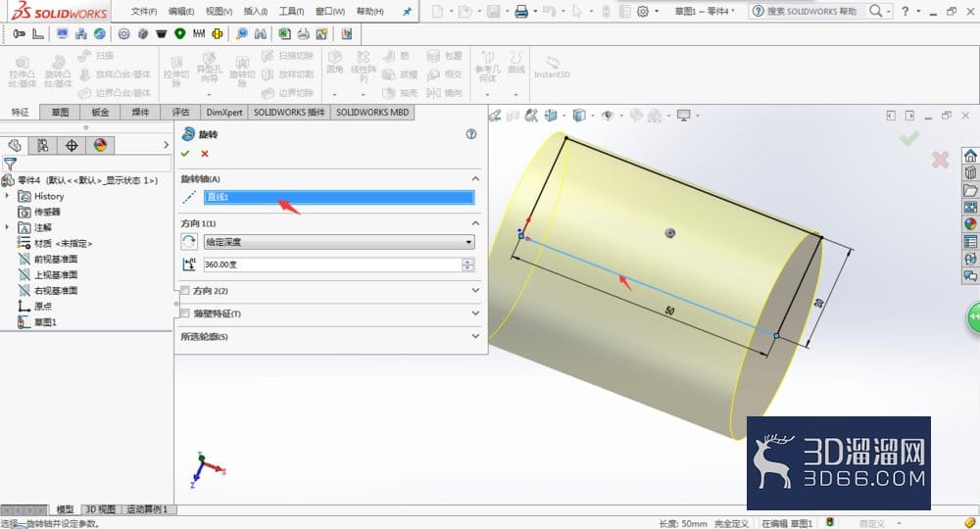This screenshot has height=529, width=980.
Task: Click the angle value spinner arrows
Action: coord(467,264)
